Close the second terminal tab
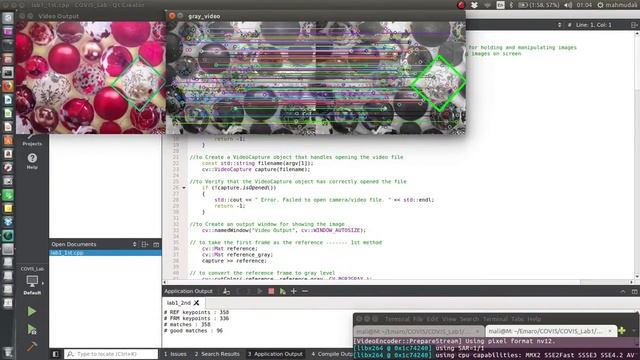The height and width of the screenshot is (360, 640). coord(610,331)
